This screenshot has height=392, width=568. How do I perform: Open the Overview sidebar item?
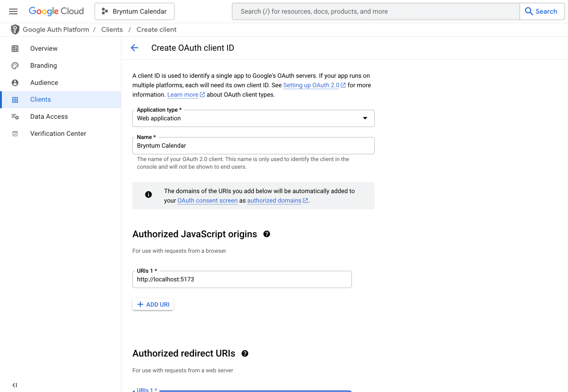coord(60,49)
